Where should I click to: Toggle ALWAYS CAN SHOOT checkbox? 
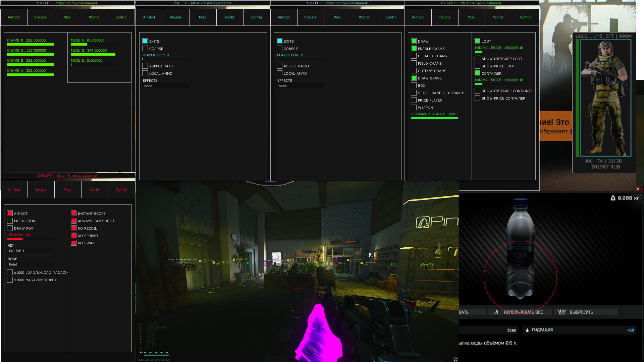tap(74, 221)
